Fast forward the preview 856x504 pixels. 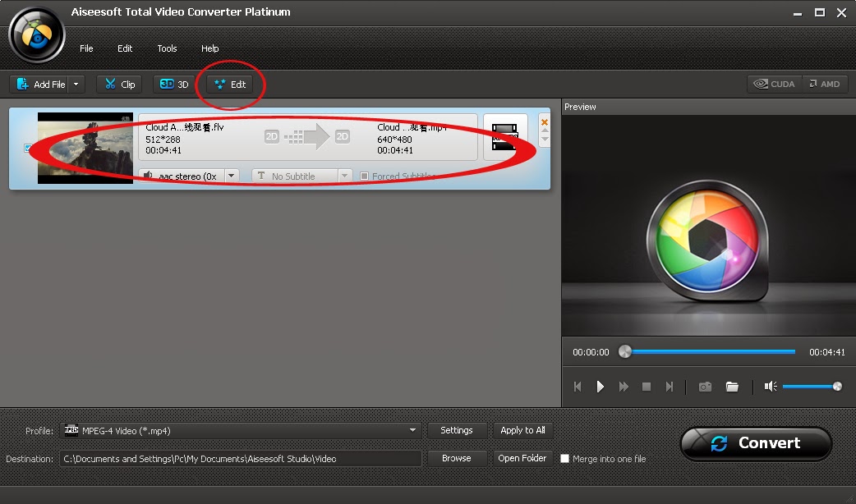[x=624, y=387]
